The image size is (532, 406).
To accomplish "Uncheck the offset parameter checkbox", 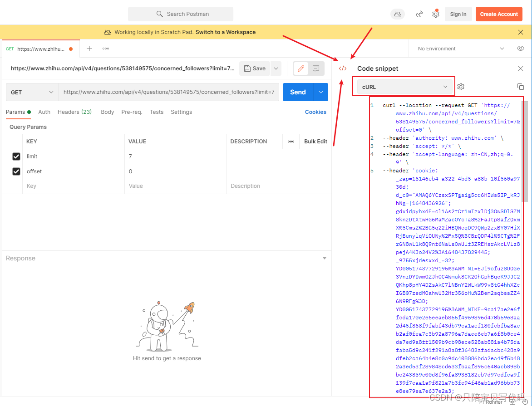I will (x=16, y=171).
